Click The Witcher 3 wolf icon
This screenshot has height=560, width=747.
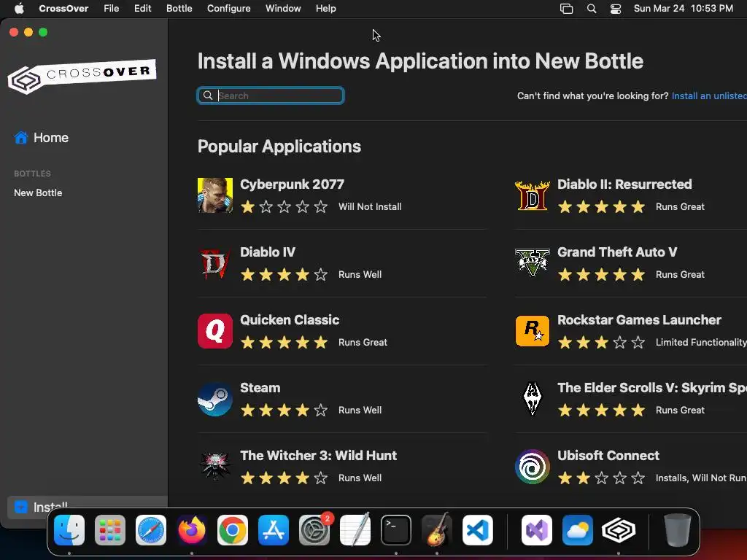click(215, 467)
